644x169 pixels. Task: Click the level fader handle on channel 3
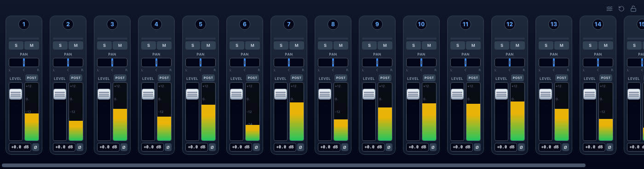pos(104,94)
